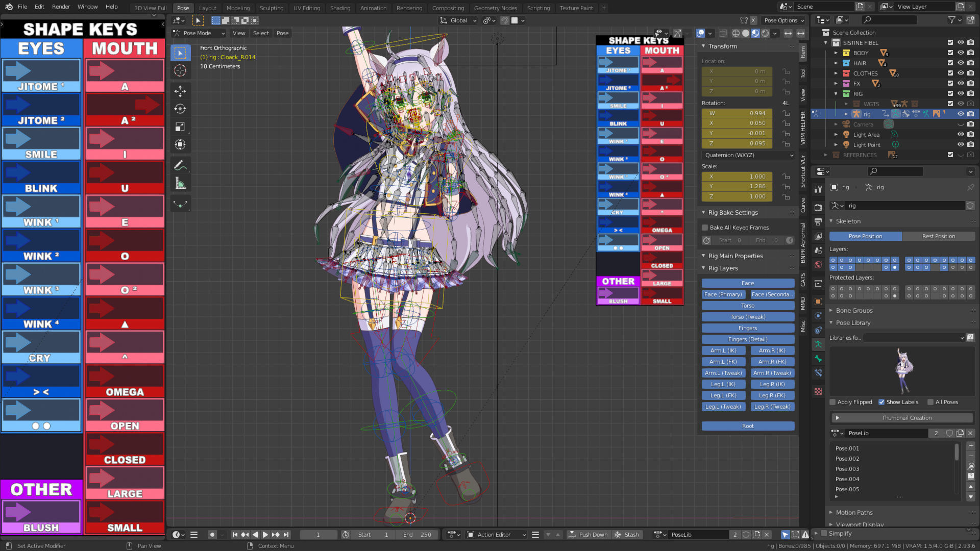Click current frame number field
Image resolution: width=980 pixels, height=551 pixels.
pos(318,535)
